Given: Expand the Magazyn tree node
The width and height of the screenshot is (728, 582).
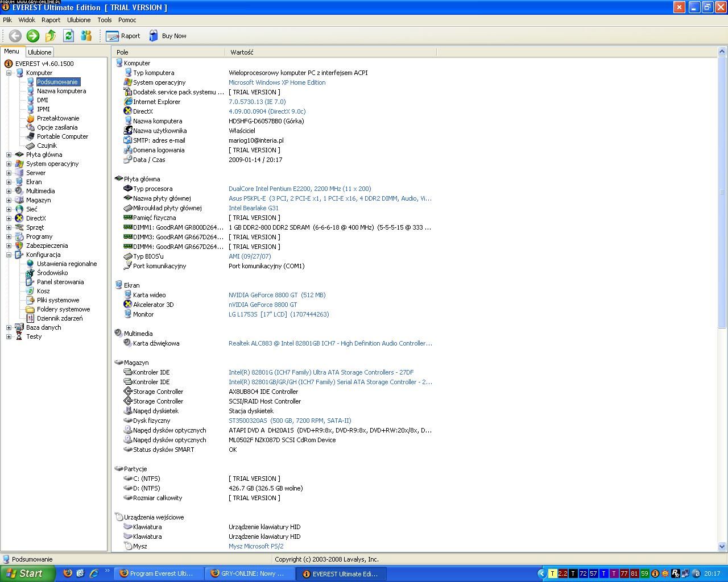Looking at the screenshot, I should point(9,200).
